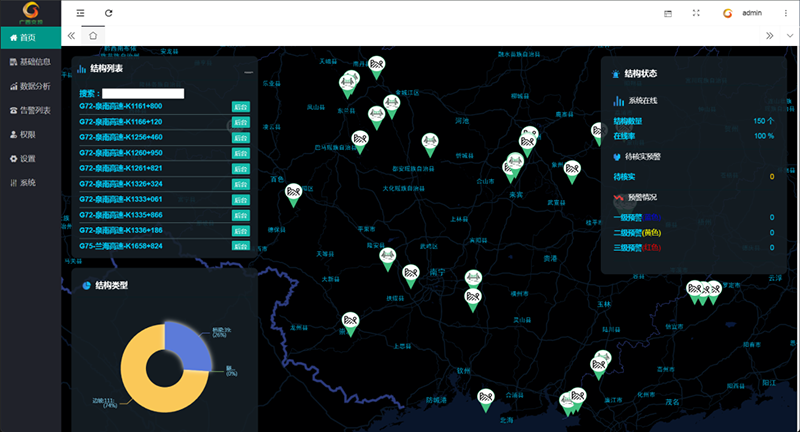The height and width of the screenshot is (432, 800).
Task: Click the window layout icon left of fullscreen
Action: [668, 13]
